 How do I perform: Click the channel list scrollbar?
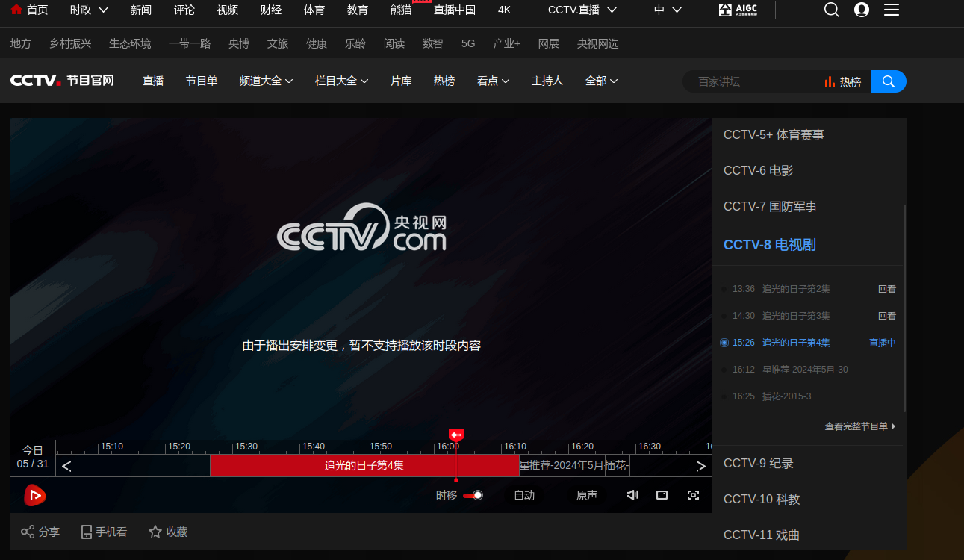904,308
